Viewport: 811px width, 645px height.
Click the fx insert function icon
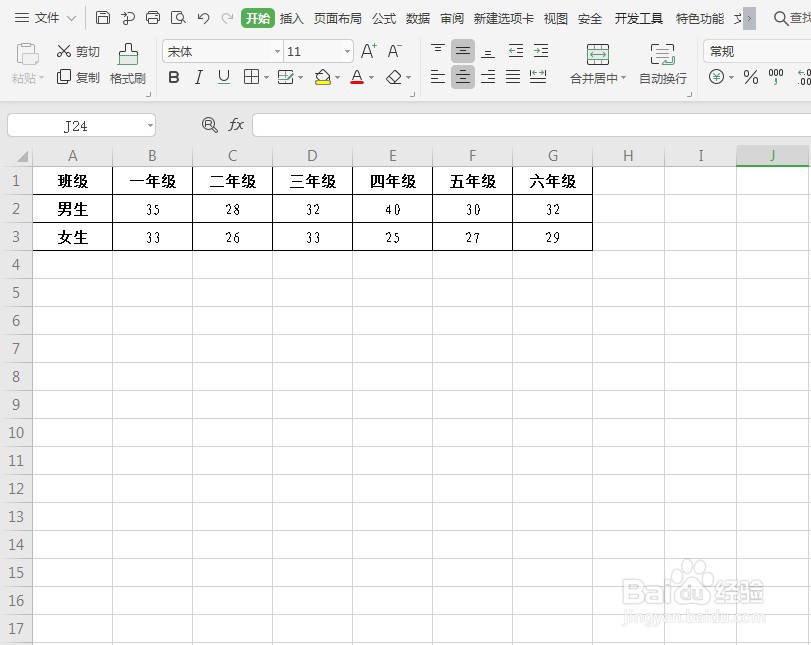coord(236,125)
